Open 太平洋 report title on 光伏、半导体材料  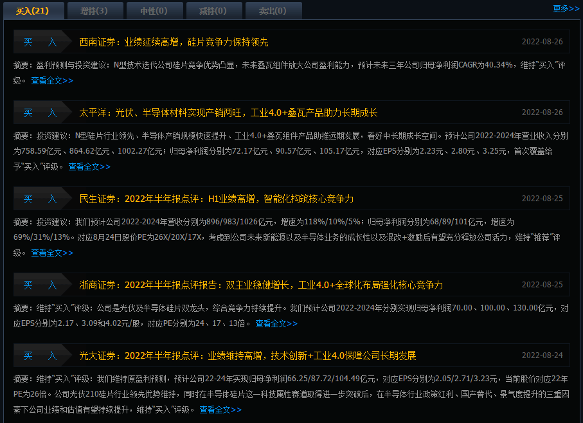click(x=228, y=112)
